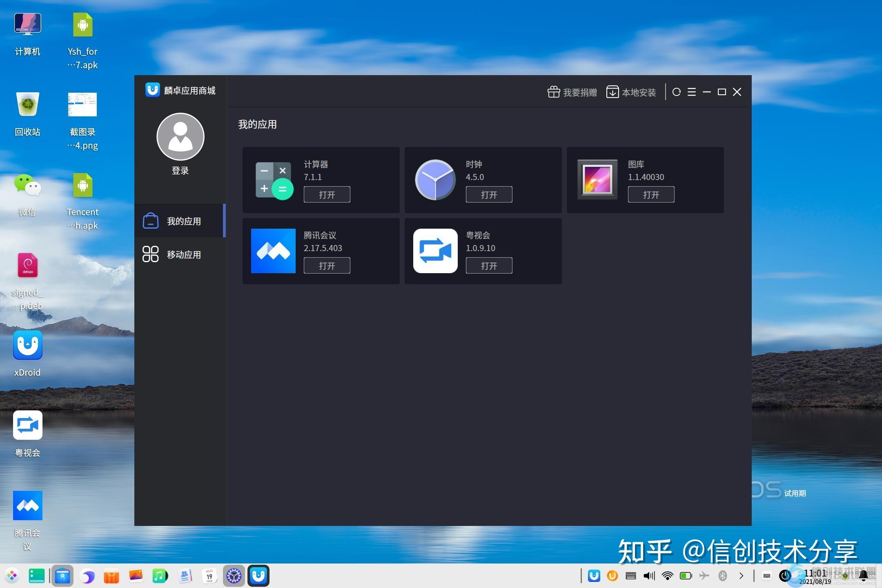Open the calendar showing AUG 19

click(209, 576)
